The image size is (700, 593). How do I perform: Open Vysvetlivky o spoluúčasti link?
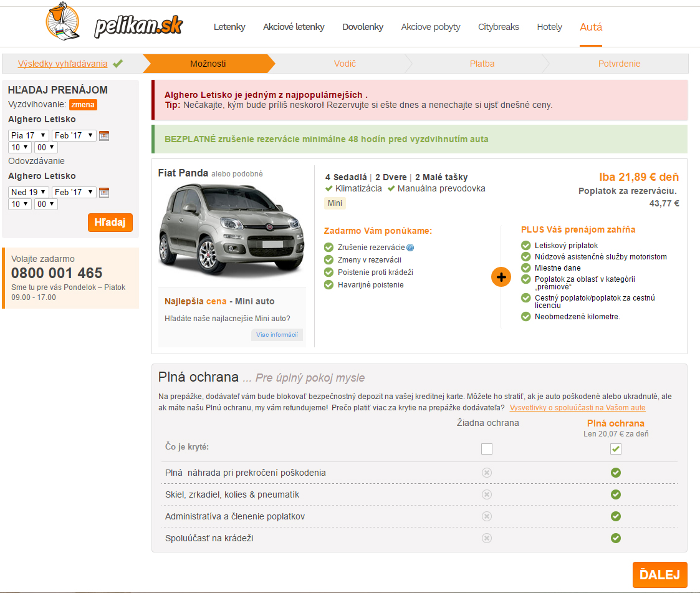tap(578, 408)
